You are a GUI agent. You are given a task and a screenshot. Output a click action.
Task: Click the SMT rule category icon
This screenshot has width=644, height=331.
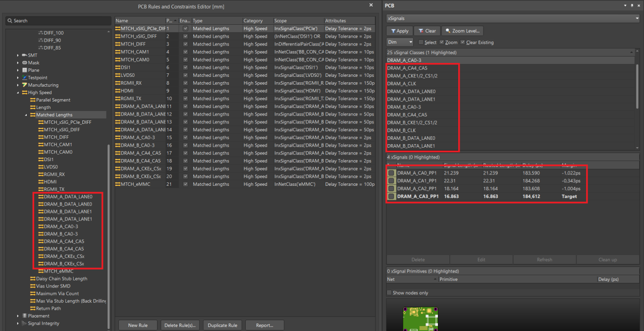tap(24, 55)
